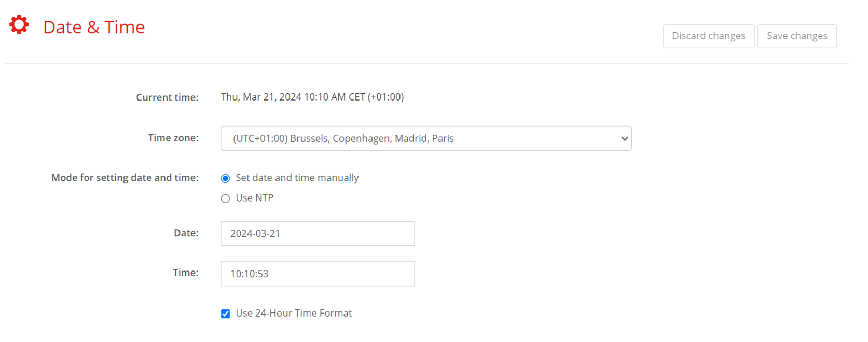Click the Date & Time page heading
Screen dimensions: 868x342
pyautogui.click(x=94, y=27)
